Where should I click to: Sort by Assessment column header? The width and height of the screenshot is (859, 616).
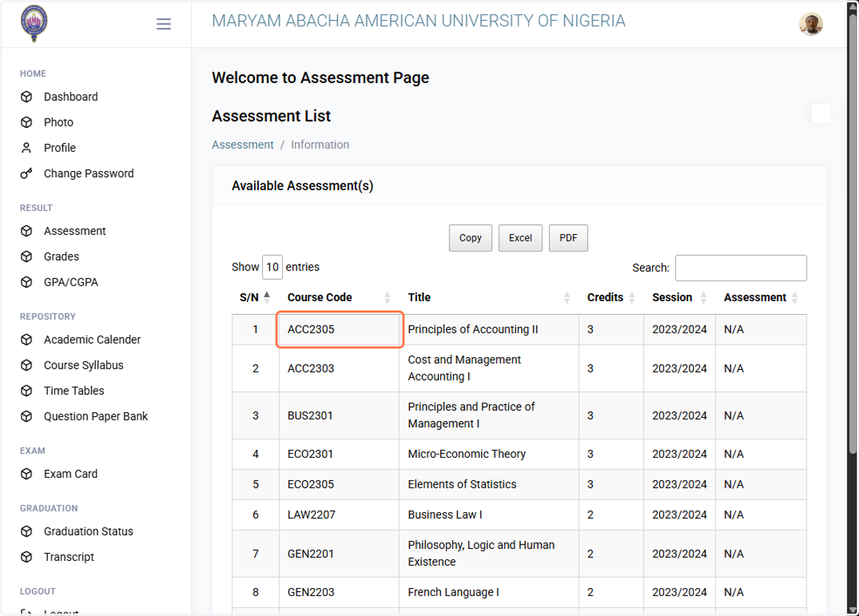[x=761, y=298]
